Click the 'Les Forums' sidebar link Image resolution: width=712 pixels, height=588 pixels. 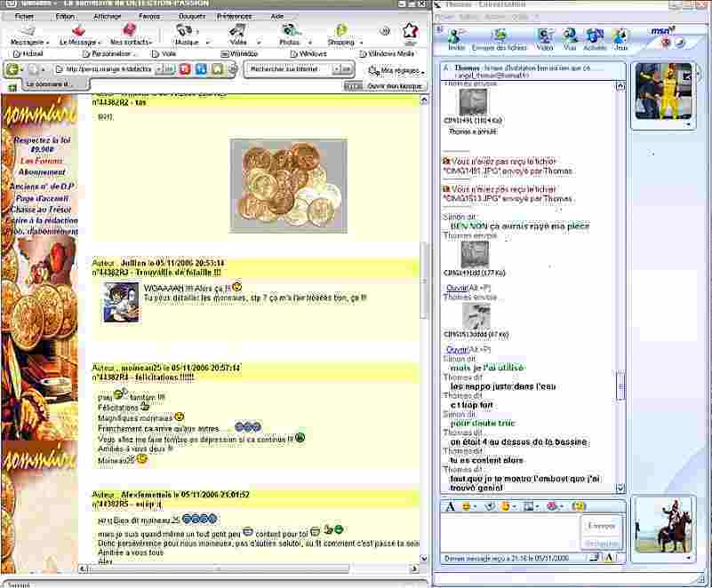41,161
